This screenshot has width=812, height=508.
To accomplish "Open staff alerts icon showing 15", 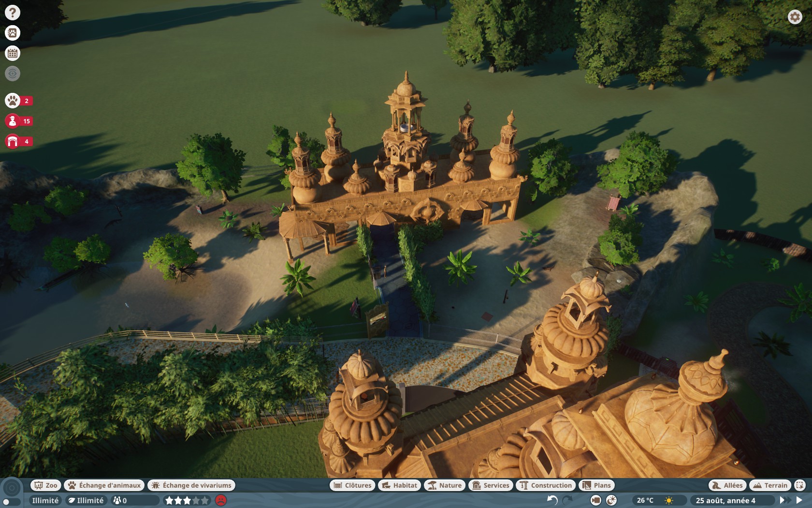I will click(x=13, y=121).
